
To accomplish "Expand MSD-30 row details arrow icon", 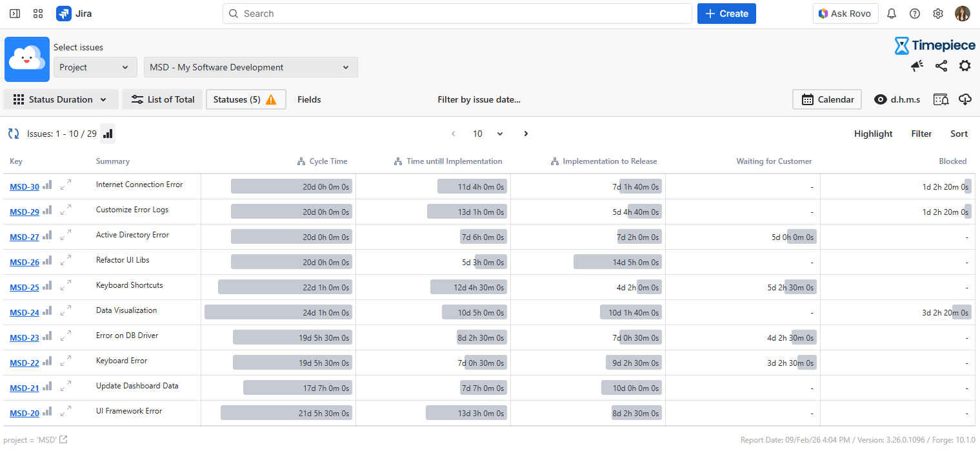I will click(x=65, y=186).
